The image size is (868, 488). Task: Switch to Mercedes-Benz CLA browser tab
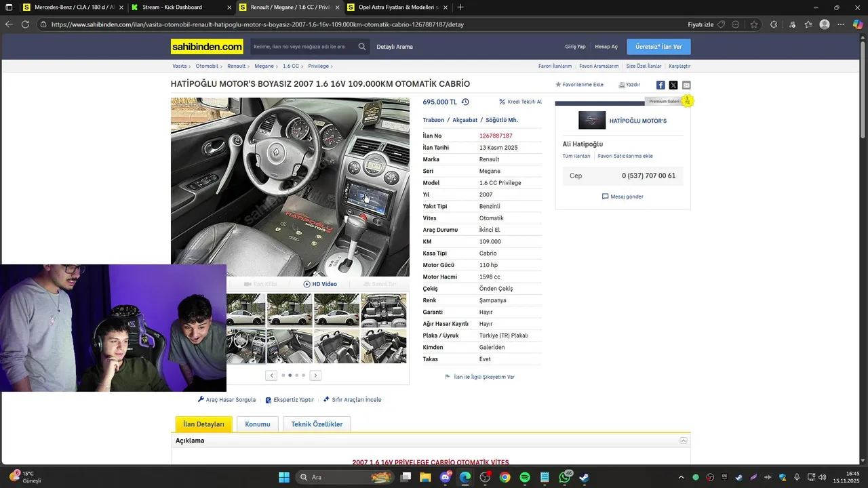(x=73, y=7)
